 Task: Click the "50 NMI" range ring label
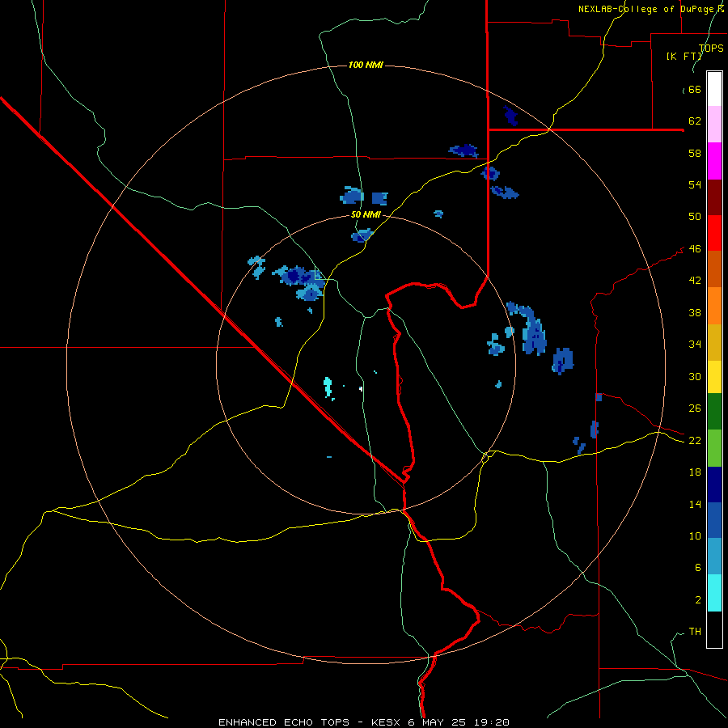tap(366, 214)
